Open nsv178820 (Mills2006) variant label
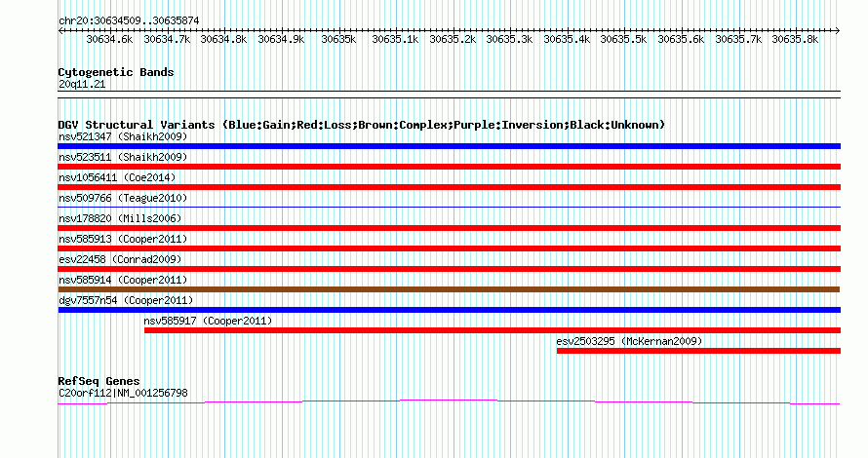 coord(120,218)
